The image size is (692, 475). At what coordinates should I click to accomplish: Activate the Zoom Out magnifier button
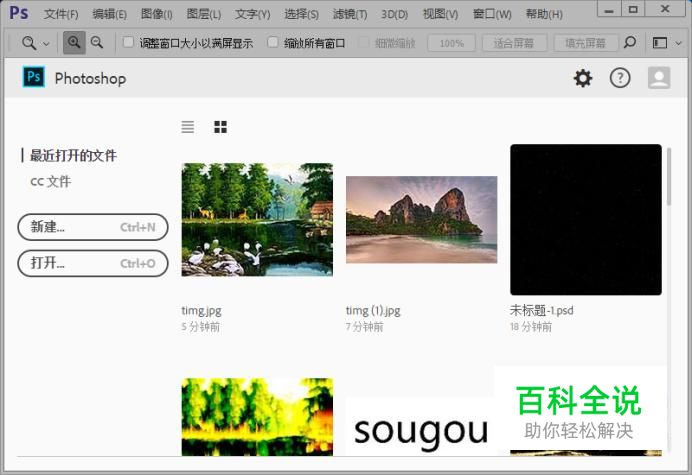tap(97, 43)
